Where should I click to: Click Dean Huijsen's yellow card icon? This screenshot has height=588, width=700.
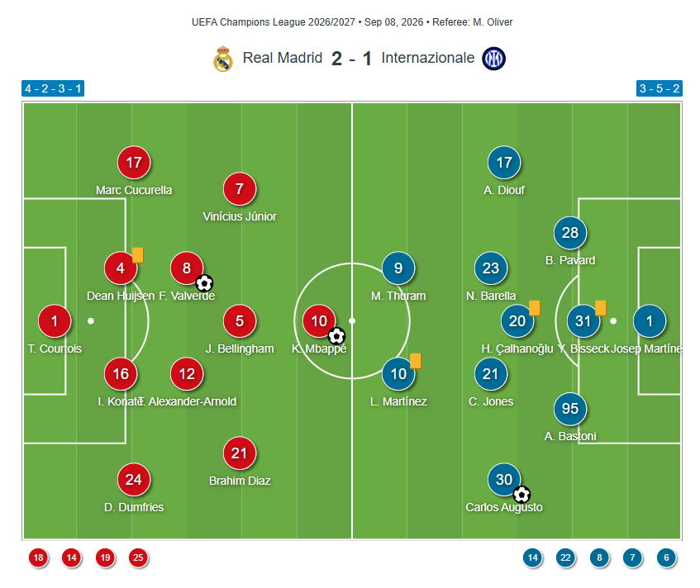[137, 255]
